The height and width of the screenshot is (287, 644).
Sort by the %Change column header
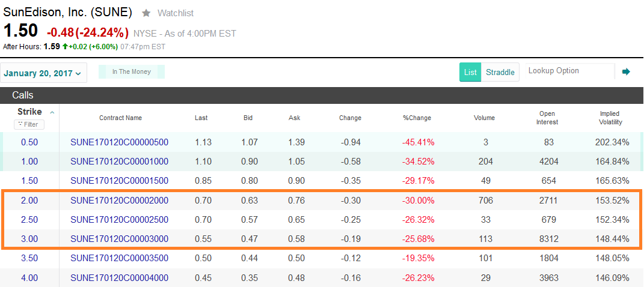click(417, 118)
